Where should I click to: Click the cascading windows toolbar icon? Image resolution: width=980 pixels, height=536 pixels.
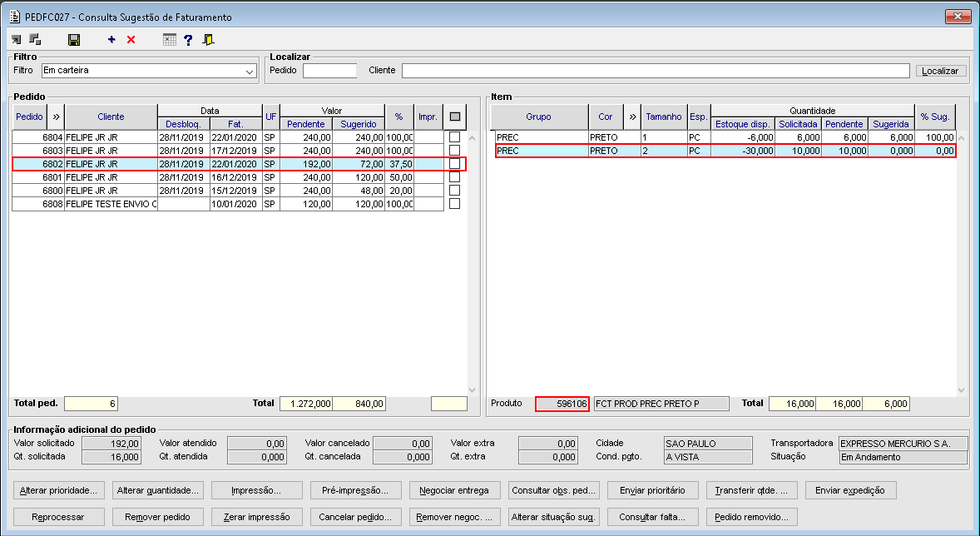35,39
